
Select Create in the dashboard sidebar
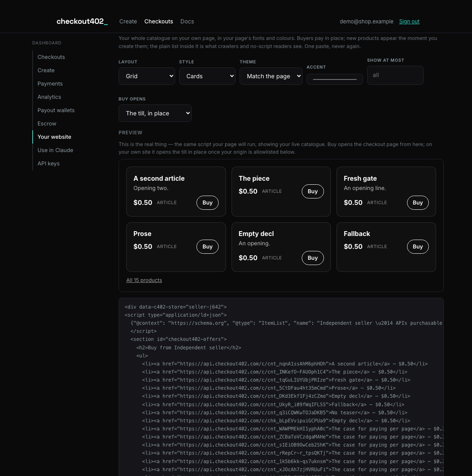pos(46,71)
